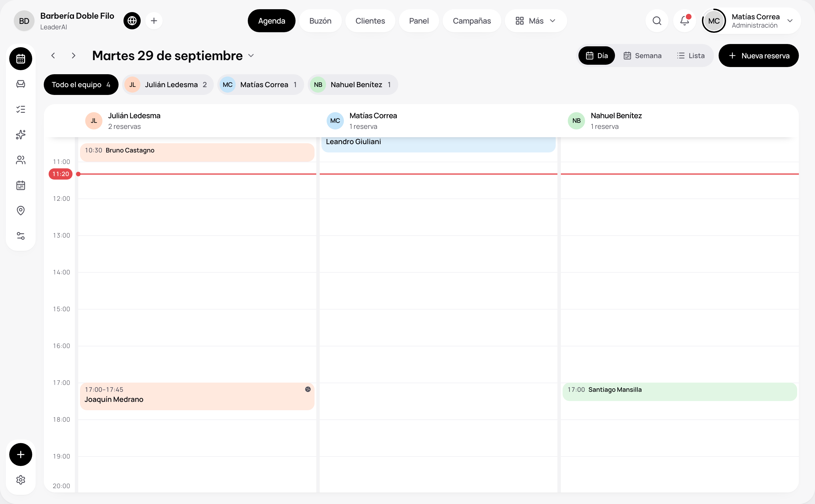Open the AI sparkles sidebar icon
The width and height of the screenshot is (815, 504).
tap(21, 135)
